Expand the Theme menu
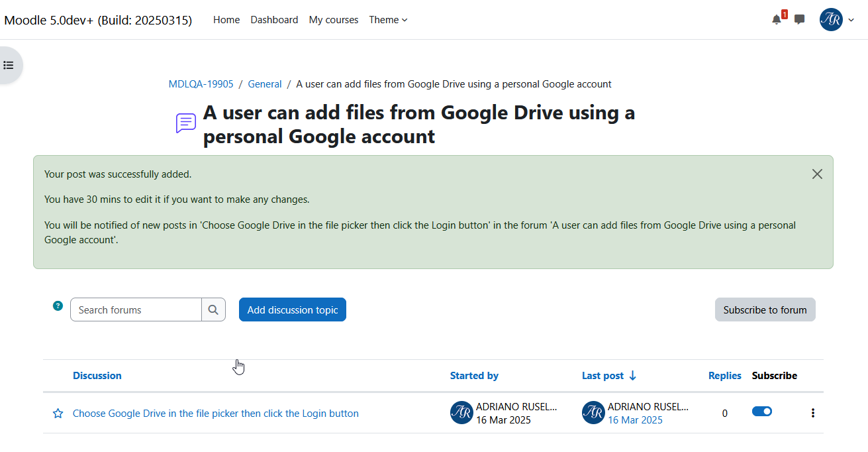 [x=388, y=20]
